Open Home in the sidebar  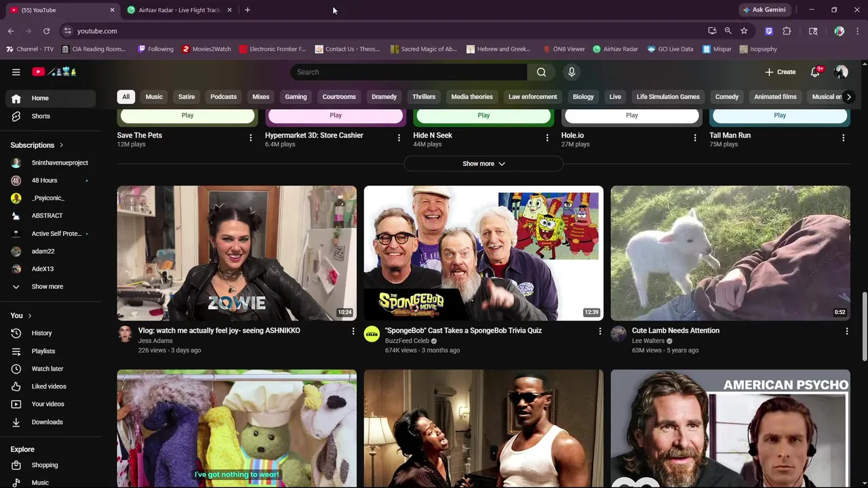[x=50, y=98]
